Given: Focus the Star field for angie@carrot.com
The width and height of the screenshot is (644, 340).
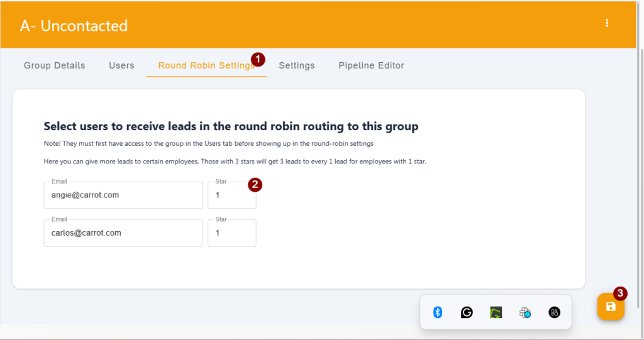Looking at the screenshot, I should tap(232, 195).
